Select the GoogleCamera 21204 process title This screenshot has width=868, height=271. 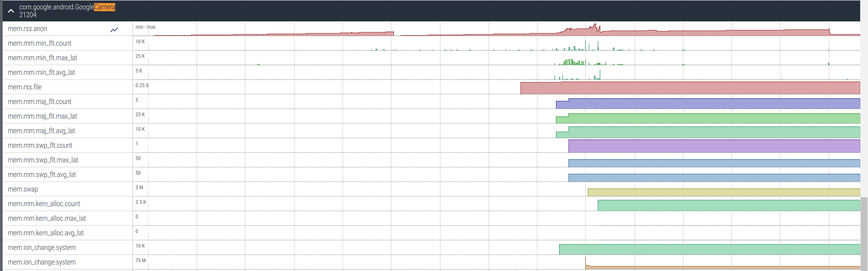67,11
